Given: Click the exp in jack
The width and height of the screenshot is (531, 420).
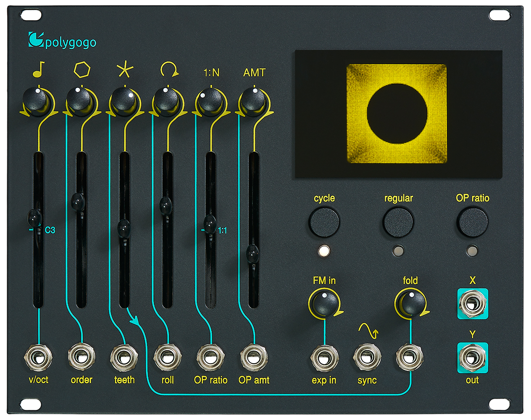Looking at the screenshot, I should tap(324, 358).
